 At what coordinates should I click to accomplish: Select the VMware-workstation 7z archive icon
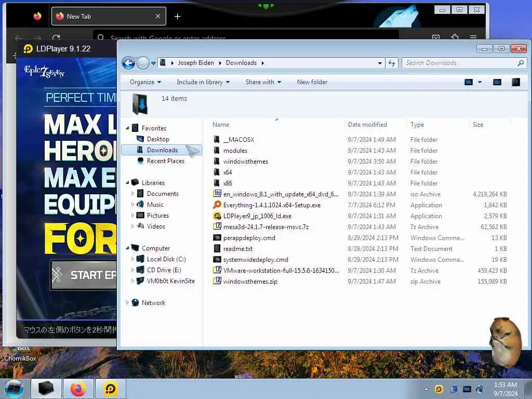click(x=217, y=270)
